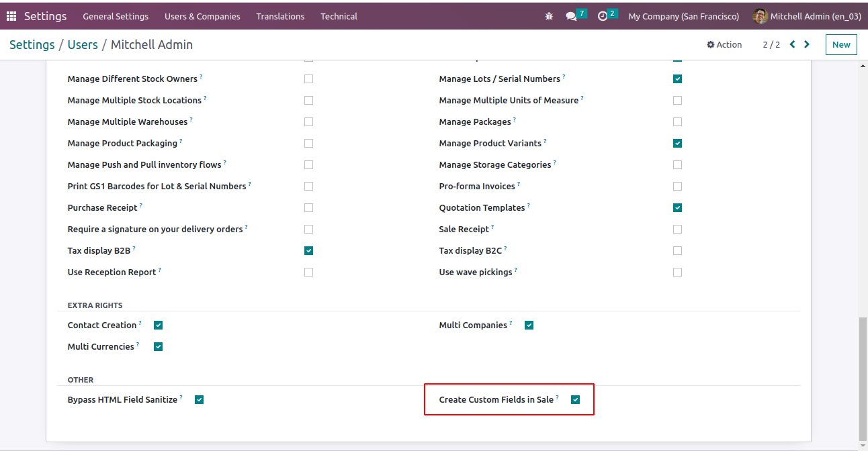Image resolution: width=868 pixels, height=451 pixels.
Task: Click the New button
Action: [x=841, y=44]
